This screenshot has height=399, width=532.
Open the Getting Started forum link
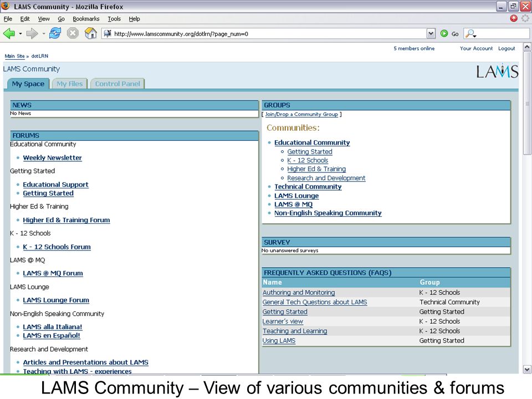click(48, 193)
